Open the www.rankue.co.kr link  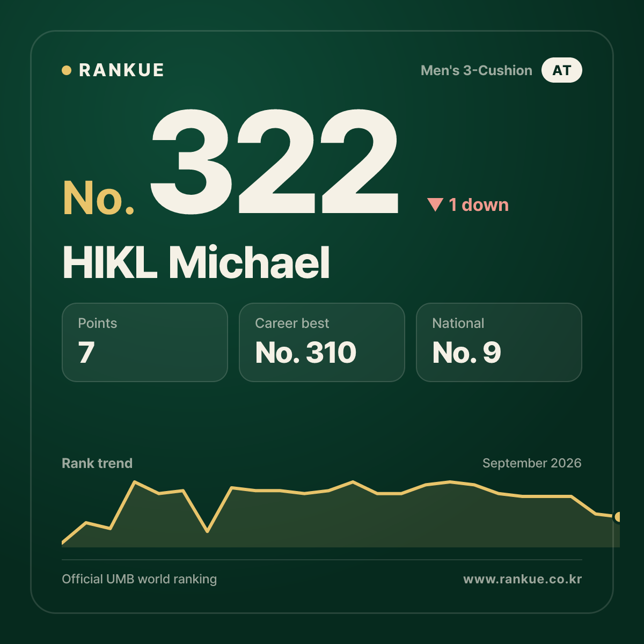pos(523,579)
